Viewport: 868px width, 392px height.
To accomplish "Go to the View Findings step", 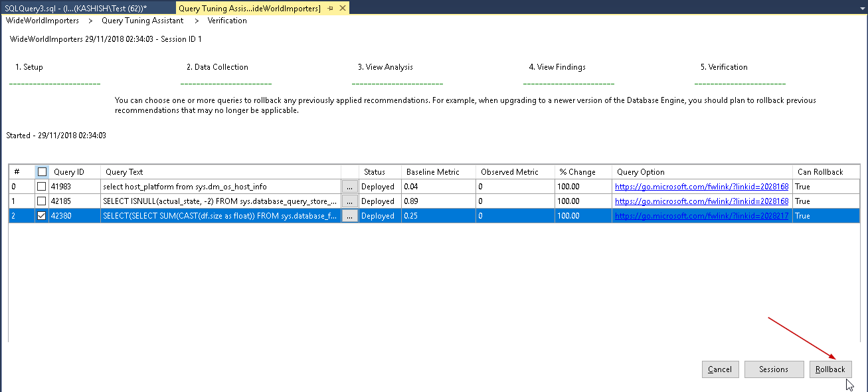I will coord(557,67).
